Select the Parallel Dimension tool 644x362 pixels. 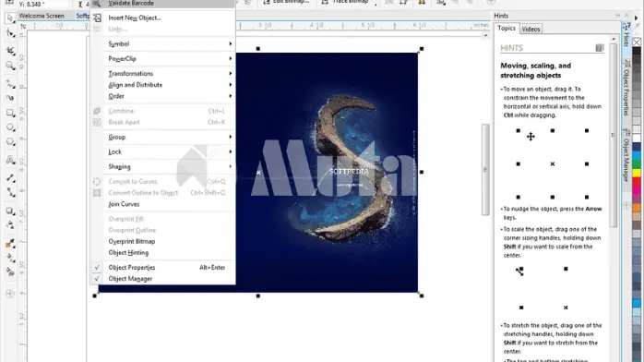pyautogui.click(x=10, y=177)
